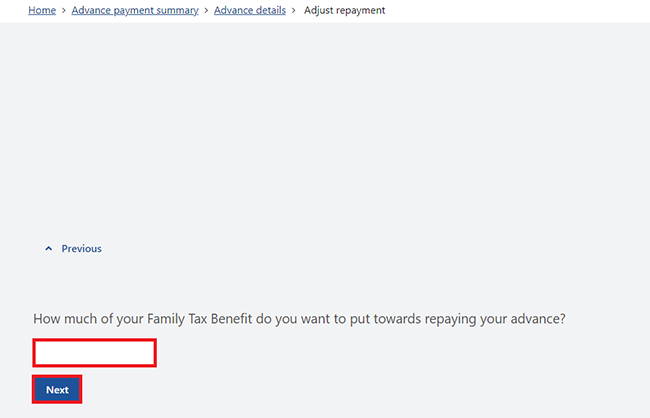Select the empty text box above Next
This screenshot has height=418, width=650.
pyautogui.click(x=95, y=353)
